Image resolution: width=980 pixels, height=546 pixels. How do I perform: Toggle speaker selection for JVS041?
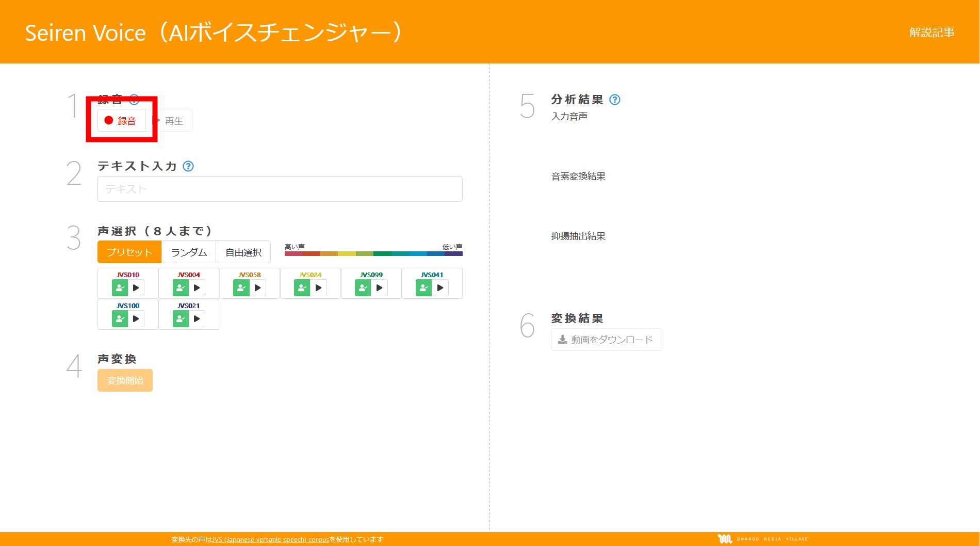[424, 288]
